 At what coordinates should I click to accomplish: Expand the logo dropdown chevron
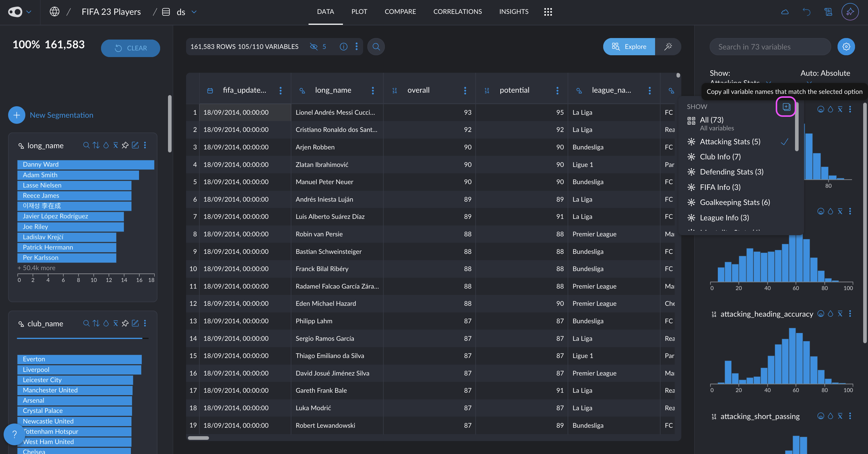tap(29, 12)
